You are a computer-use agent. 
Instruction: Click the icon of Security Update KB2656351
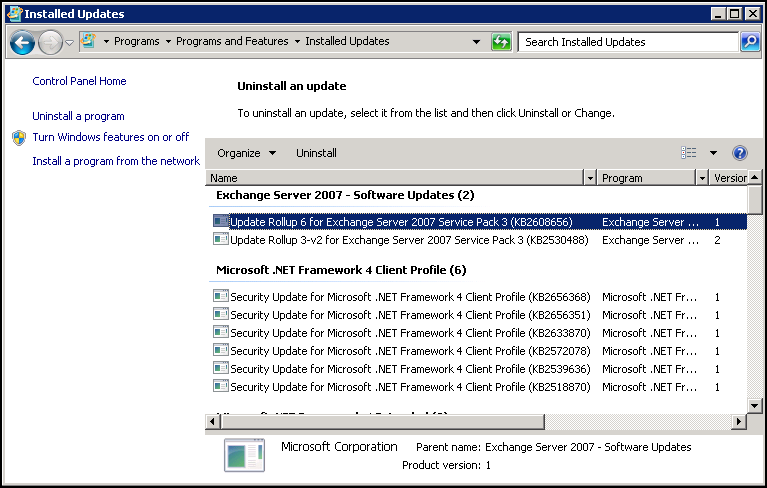coord(221,314)
